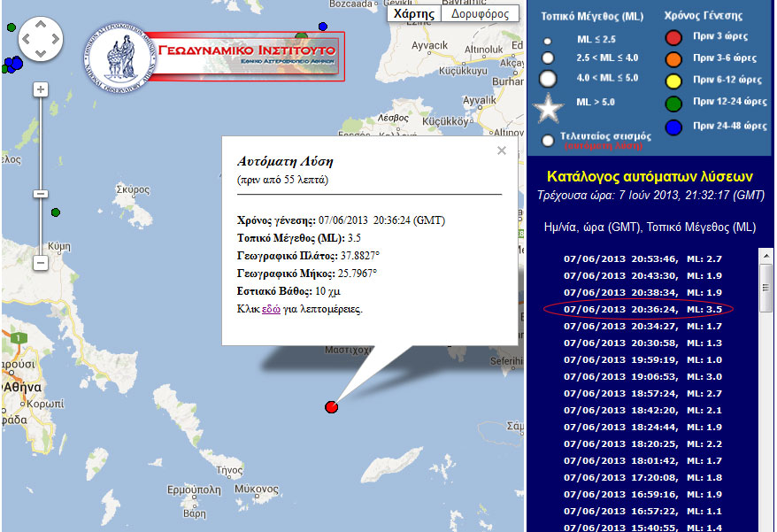Click the zoom slider handle
This screenshot has width=777, height=532.
[41, 194]
